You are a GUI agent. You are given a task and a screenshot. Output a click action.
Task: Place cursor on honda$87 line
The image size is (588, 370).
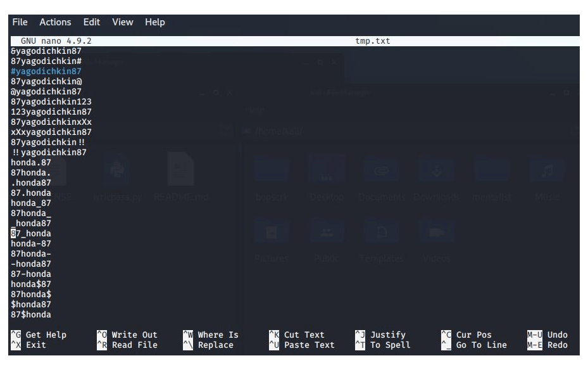(x=31, y=284)
